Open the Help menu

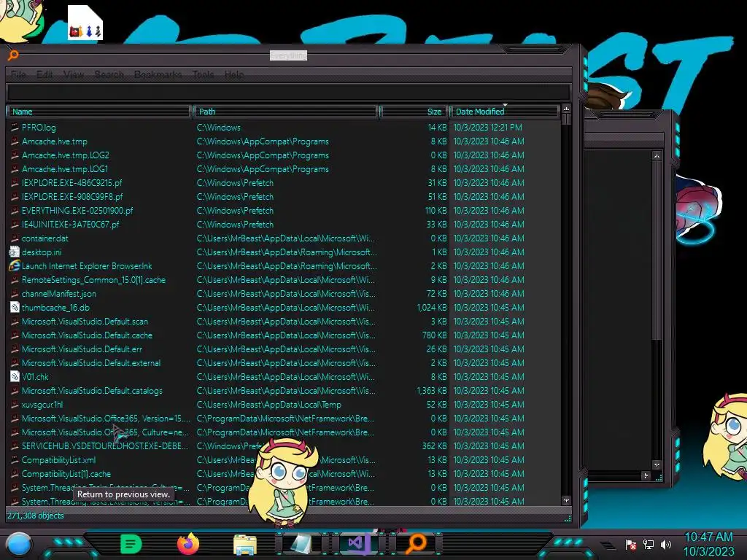(x=233, y=75)
